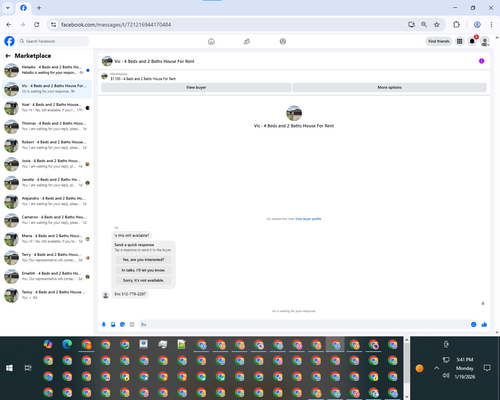This screenshot has width=500, height=400.
Task: Open Microsoft Edge from the taskbar
Action: click(x=67, y=344)
